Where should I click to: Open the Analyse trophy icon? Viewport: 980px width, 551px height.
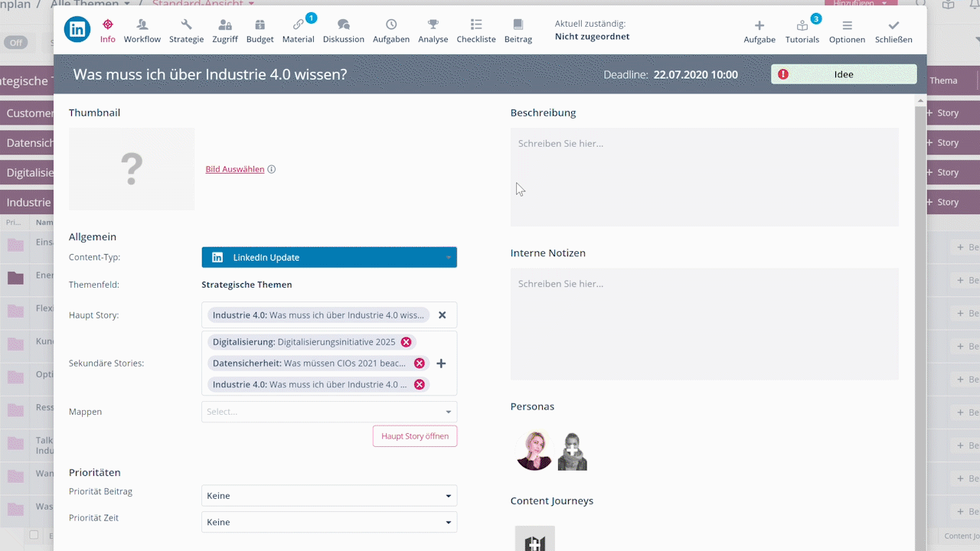tap(433, 25)
